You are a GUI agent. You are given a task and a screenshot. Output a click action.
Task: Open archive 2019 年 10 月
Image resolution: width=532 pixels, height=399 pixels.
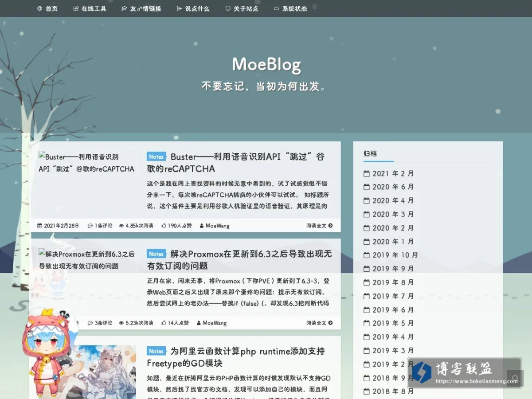(x=391, y=255)
